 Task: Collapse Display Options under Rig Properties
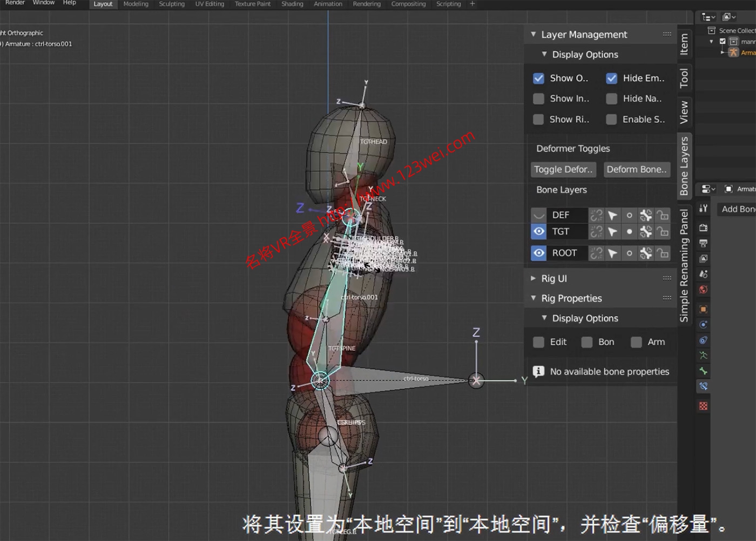coord(544,318)
